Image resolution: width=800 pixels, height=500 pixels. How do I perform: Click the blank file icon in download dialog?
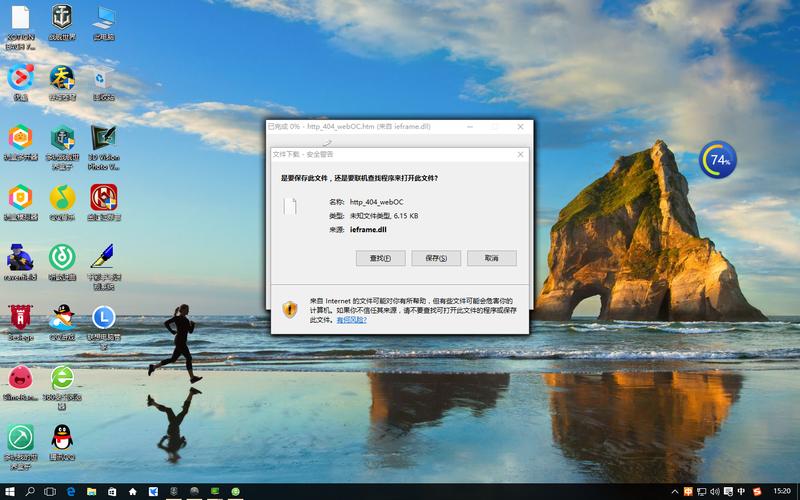pos(290,206)
